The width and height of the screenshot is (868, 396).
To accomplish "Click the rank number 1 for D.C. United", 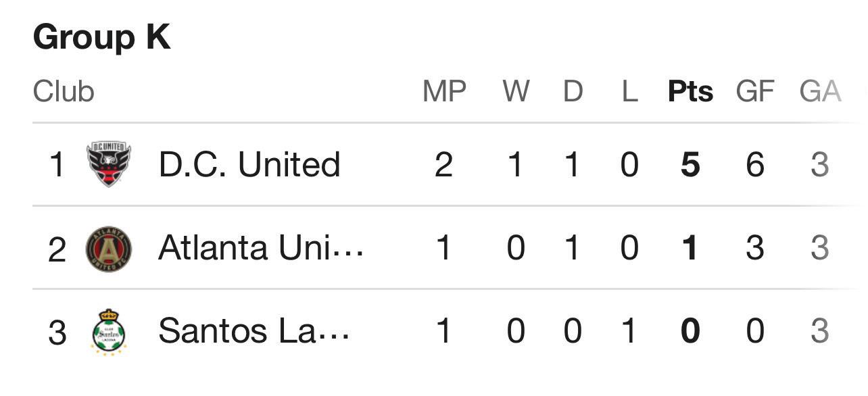I will (57, 165).
